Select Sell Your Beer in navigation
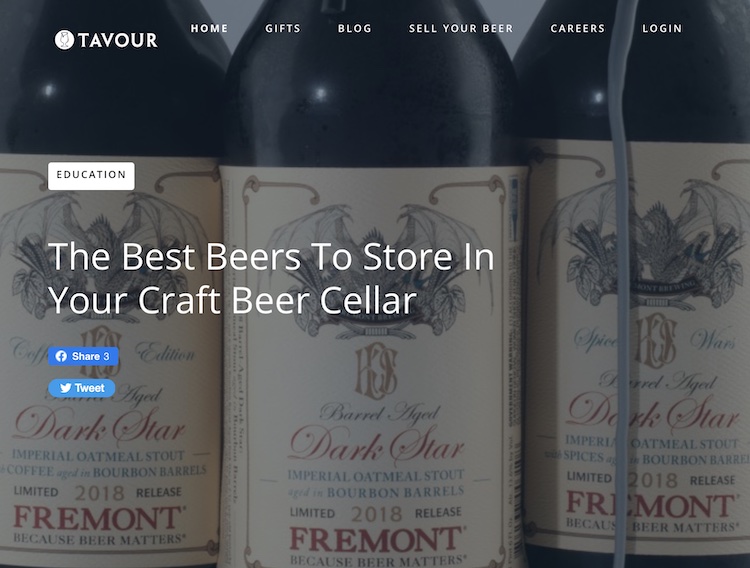750x568 pixels. click(x=461, y=29)
